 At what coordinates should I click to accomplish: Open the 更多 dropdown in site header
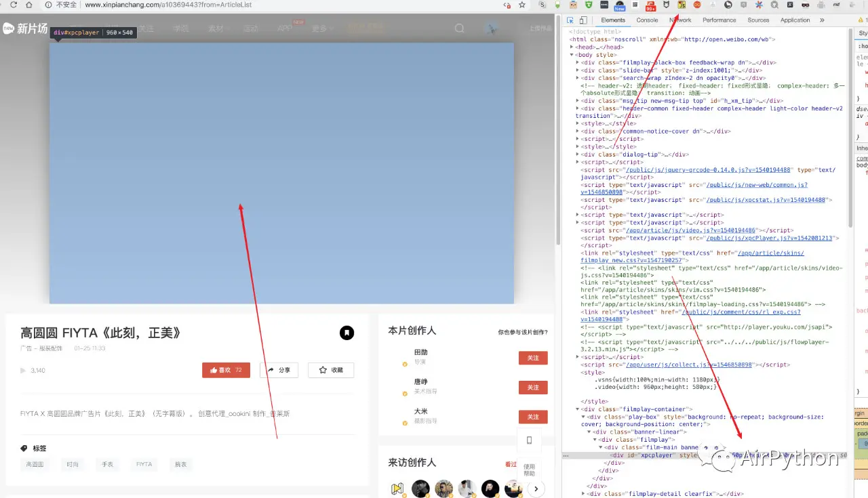coord(321,28)
